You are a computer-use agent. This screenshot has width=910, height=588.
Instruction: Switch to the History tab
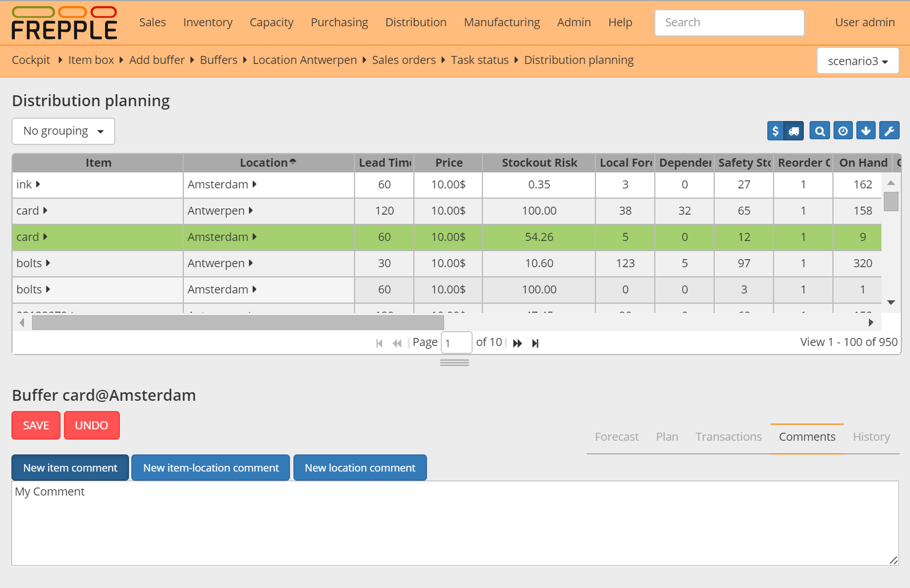click(x=871, y=437)
